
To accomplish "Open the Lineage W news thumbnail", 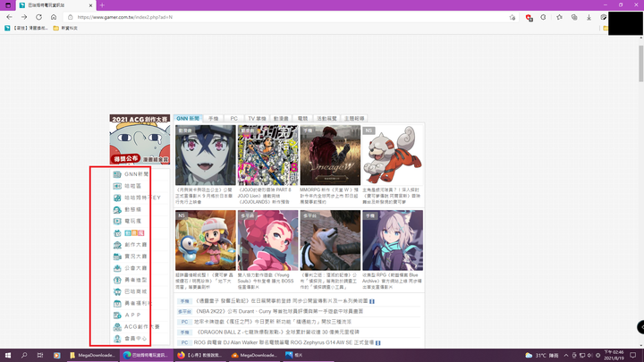I will [x=330, y=156].
